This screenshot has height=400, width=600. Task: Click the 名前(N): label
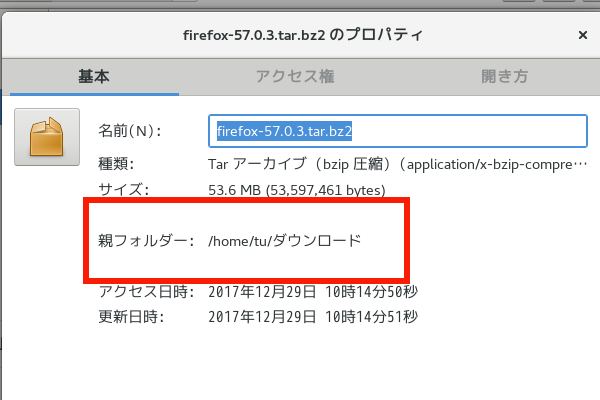[130, 131]
